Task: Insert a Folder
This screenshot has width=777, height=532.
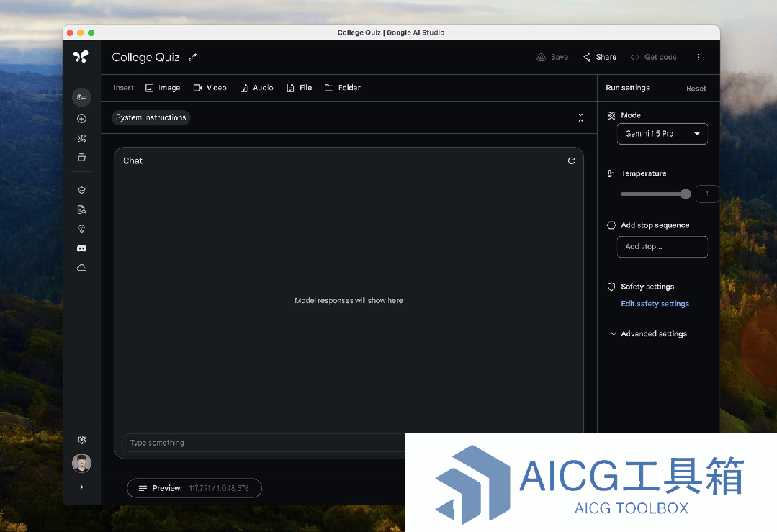Action: tap(343, 88)
